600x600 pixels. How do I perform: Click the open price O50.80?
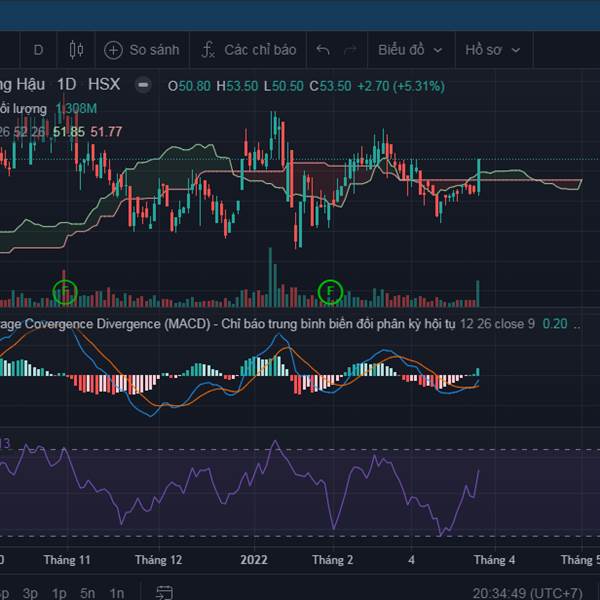click(189, 86)
